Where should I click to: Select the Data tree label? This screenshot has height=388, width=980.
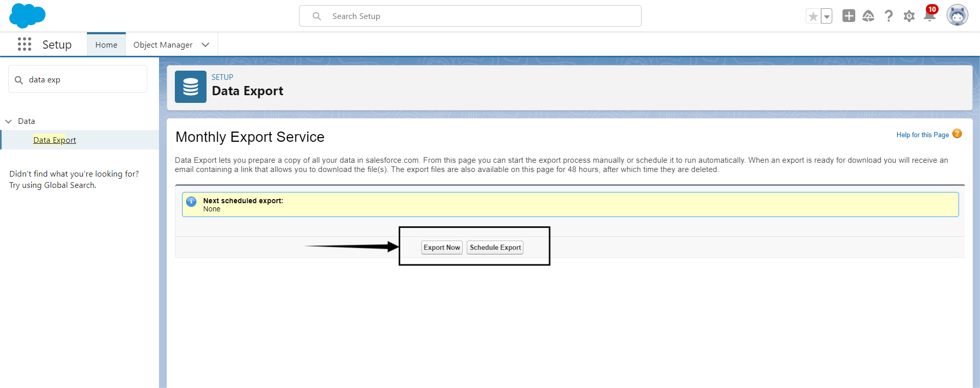click(27, 121)
